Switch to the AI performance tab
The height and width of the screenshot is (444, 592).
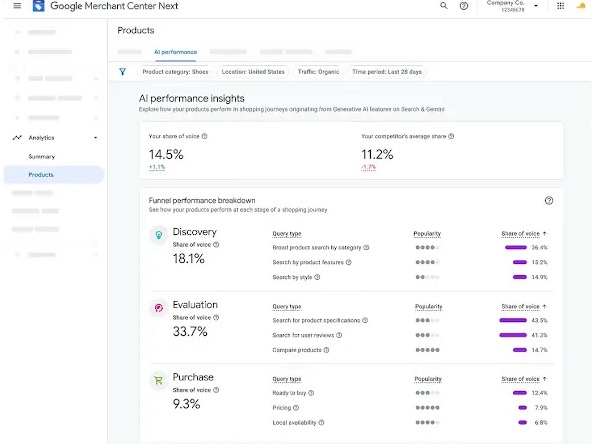pos(176,52)
